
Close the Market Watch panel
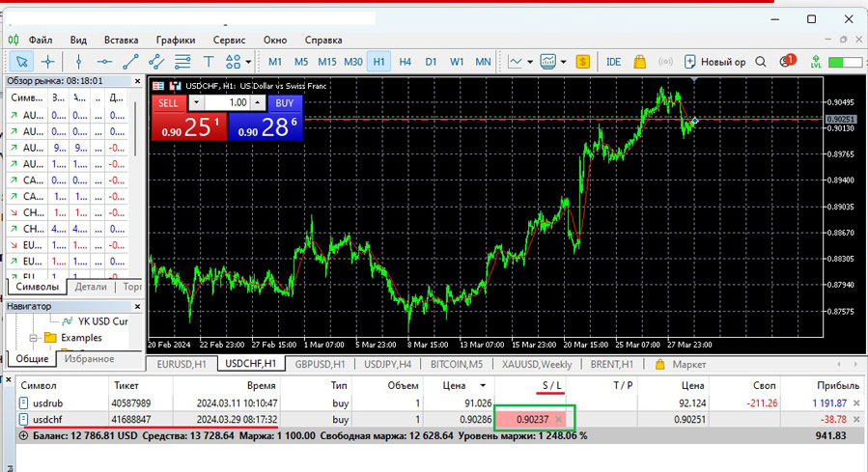click(x=137, y=81)
